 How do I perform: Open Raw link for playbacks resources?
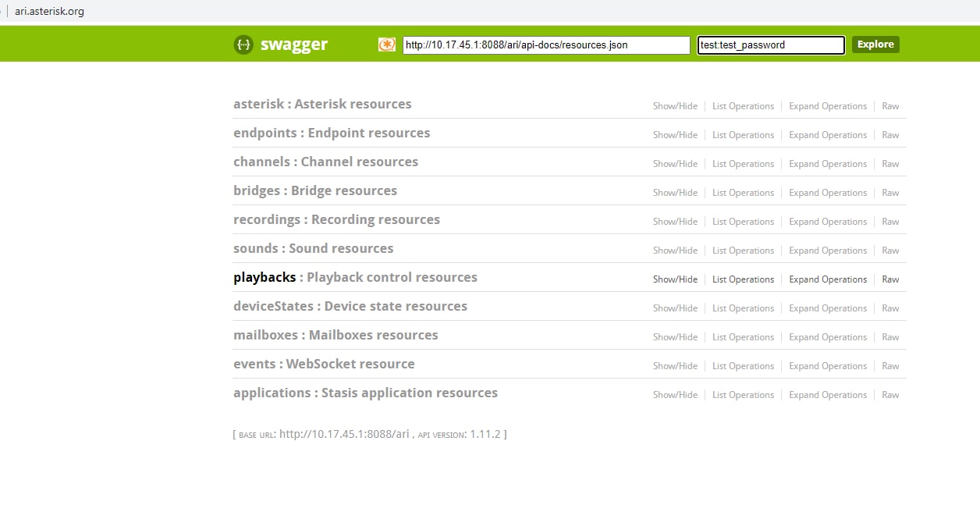pos(890,279)
